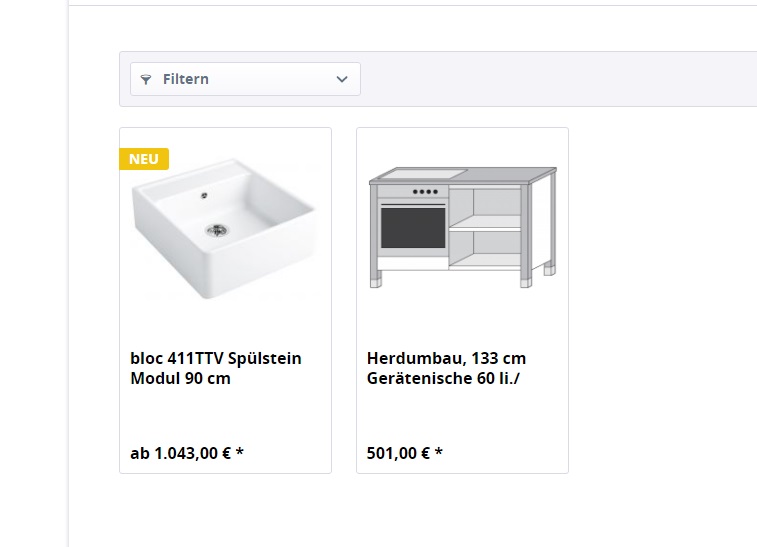
Task: Expand the Filtern dropdown chevron arrow
Action: (342, 79)
